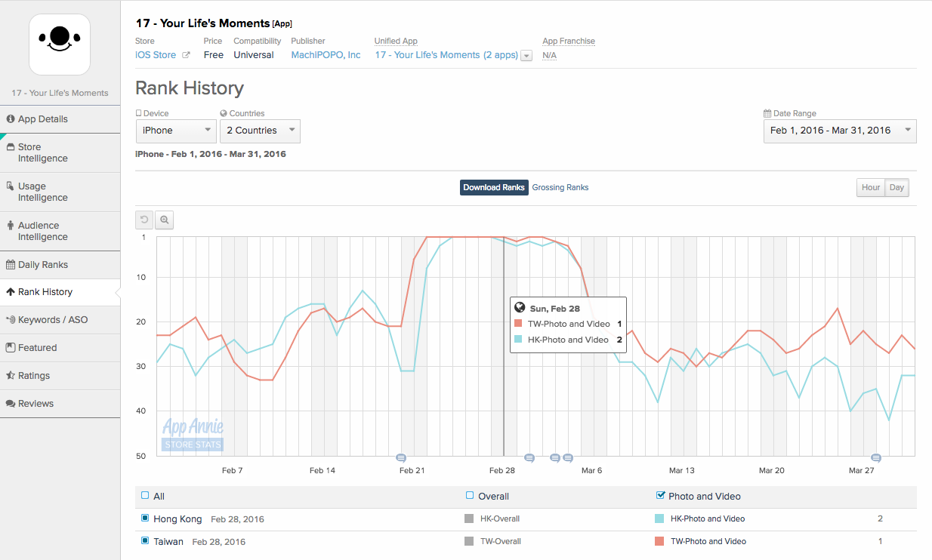Viewport: 932px width, 560px height.
Task: Click the Usage Intelligence icon
Action: (11, 186)
